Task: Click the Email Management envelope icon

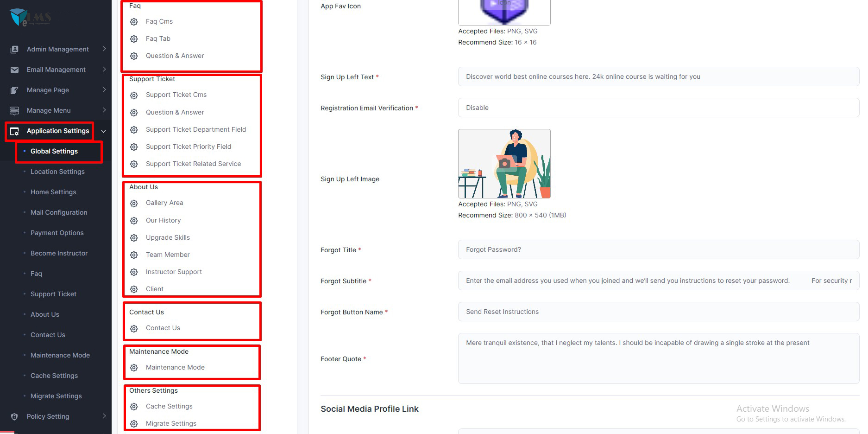Action: (14, 70)
